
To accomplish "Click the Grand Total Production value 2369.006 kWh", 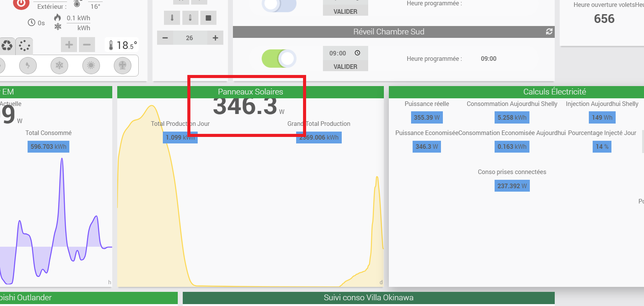I will click(x=319, y=137).
